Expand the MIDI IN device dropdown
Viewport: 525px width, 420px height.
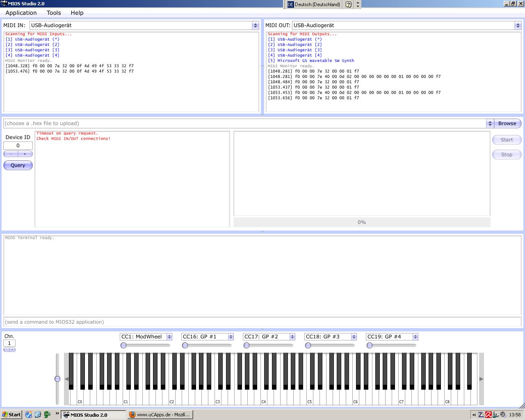pos(255,25)
